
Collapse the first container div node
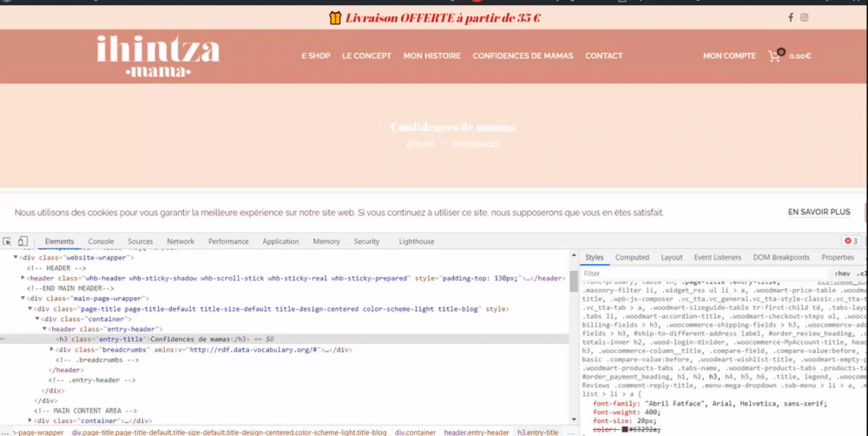pyautogui.click(x=37, y=319)
